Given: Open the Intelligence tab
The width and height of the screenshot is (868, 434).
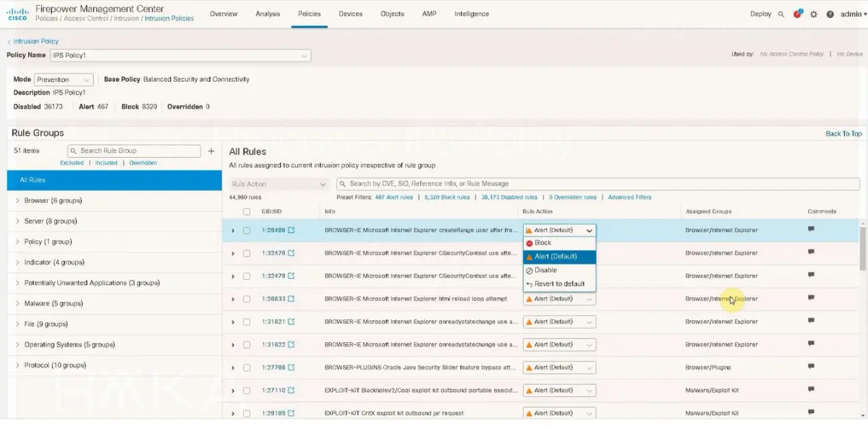Looking at the screenshot, I should [472, 14].
